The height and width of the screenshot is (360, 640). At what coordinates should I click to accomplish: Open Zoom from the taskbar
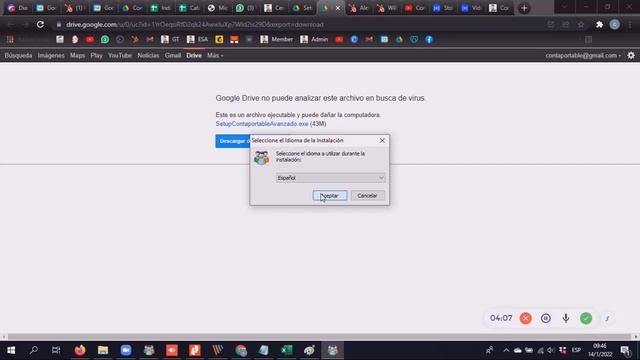pyautogui.click(x=126, y=350)
